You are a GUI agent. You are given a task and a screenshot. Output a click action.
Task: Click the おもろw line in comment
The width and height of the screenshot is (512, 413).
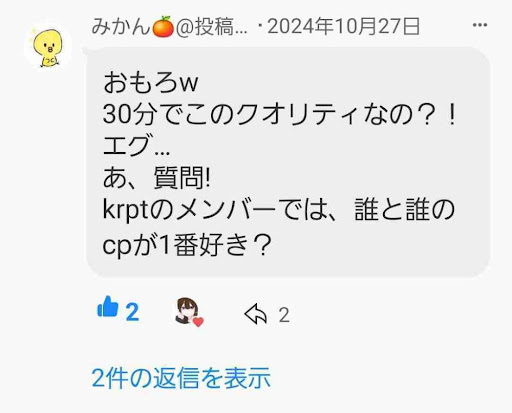tap(151, 83)
